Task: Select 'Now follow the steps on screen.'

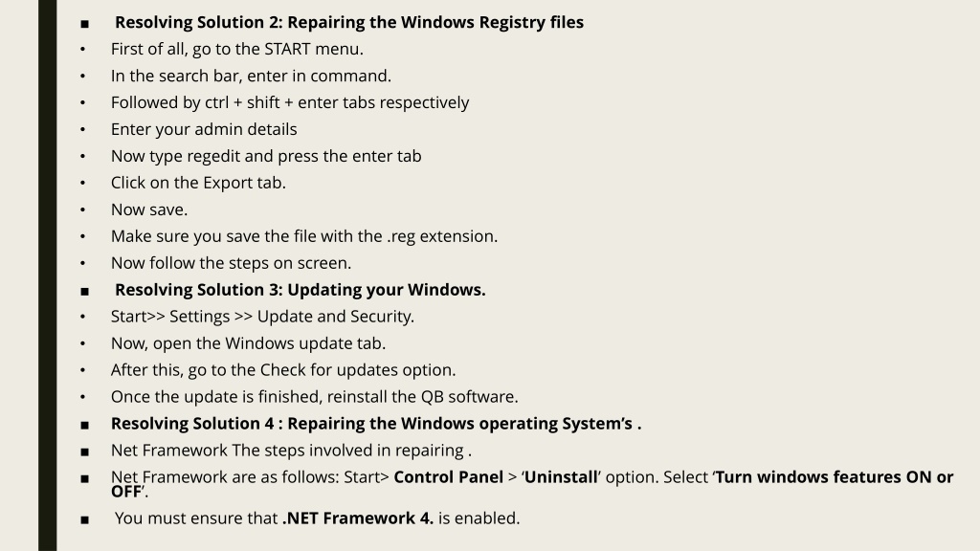Action: pos(232,264)
